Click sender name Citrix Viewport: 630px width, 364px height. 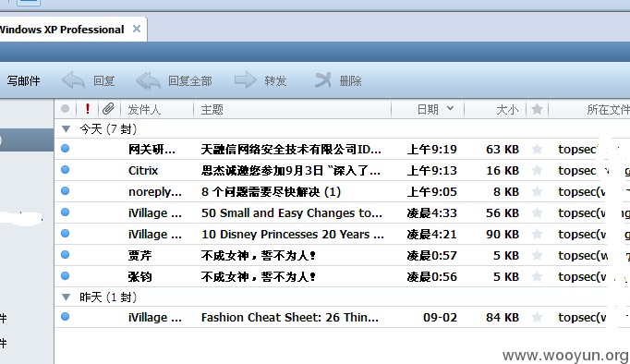[143, 170]
